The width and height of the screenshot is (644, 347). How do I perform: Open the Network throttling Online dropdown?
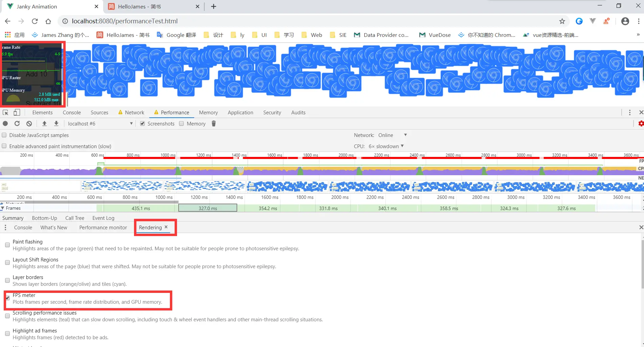[393, 135]
